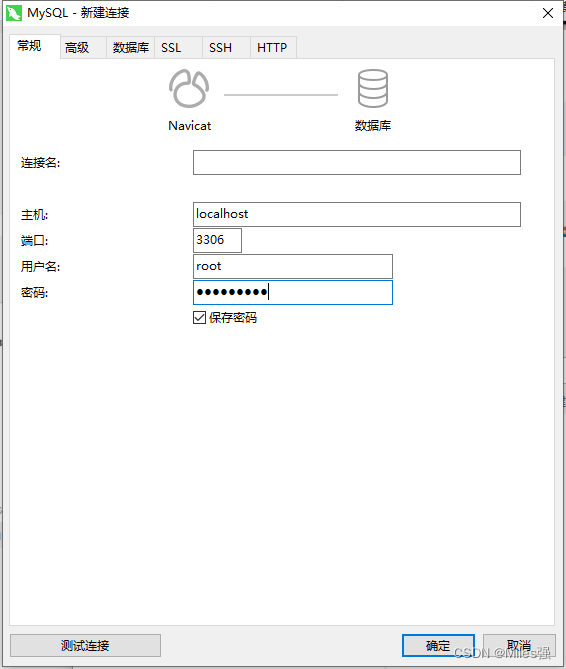Click the 端口: label
The image size is (566, 669).
tap(35, 241)
